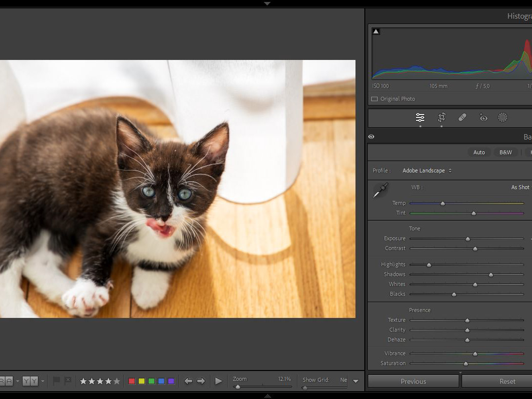Open the Before/After view mode dropdown arrow
Image resolution: width=532 pixels, height=399 pixels.
[x=43, y=381]
